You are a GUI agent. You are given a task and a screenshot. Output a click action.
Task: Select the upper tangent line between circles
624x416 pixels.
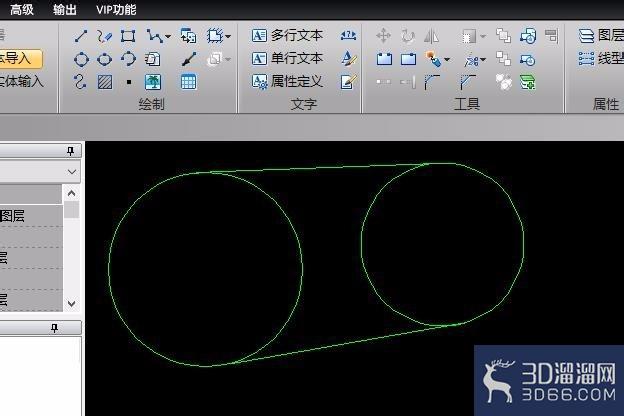(318, 168)
